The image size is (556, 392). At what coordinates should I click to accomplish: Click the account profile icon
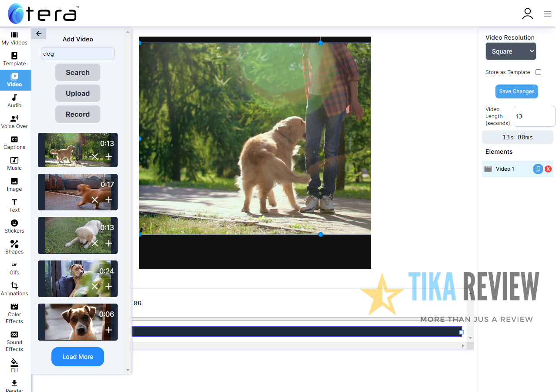click(x=528, y=14)
